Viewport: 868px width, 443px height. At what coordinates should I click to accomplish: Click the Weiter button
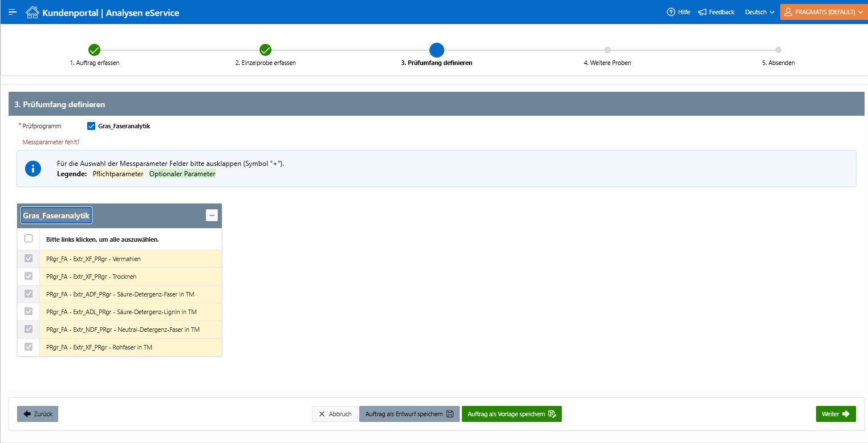tap(836, 414)
